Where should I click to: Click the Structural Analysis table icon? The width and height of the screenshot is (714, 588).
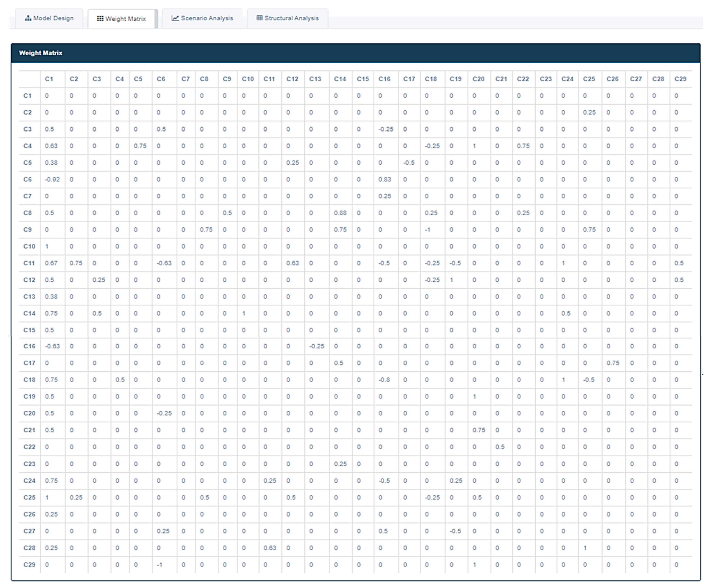[x=259, y=18]
